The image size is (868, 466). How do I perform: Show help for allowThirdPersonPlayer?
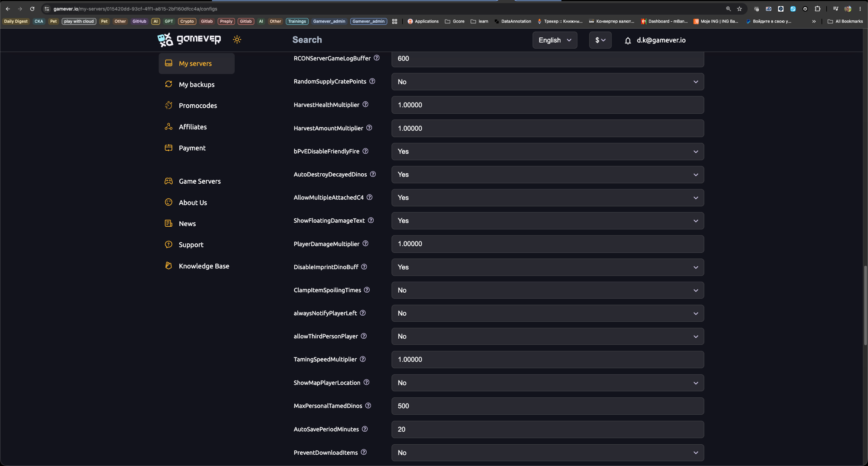364,336
